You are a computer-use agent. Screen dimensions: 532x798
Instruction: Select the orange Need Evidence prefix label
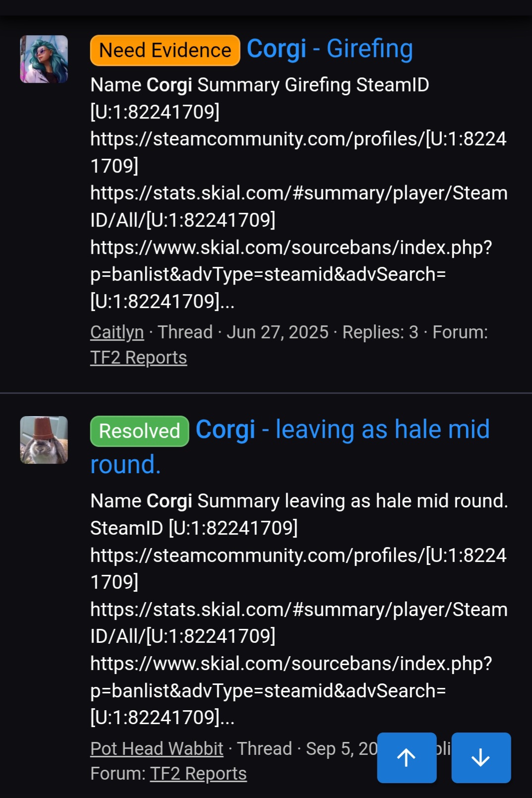pyautogui.click(x=165, y=50)
